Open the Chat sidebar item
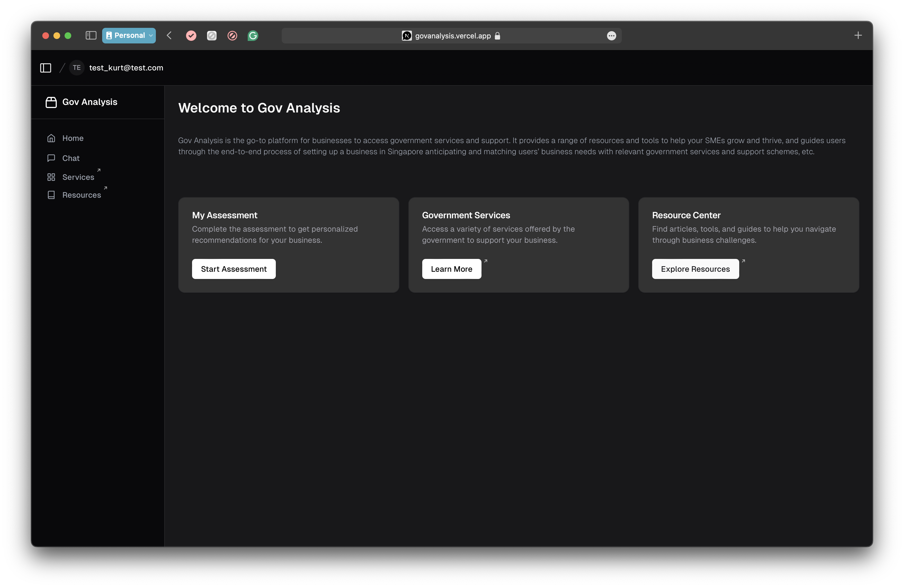Image resolution: width=904 pixels, height=588 pixels. (x=71, y=158)
